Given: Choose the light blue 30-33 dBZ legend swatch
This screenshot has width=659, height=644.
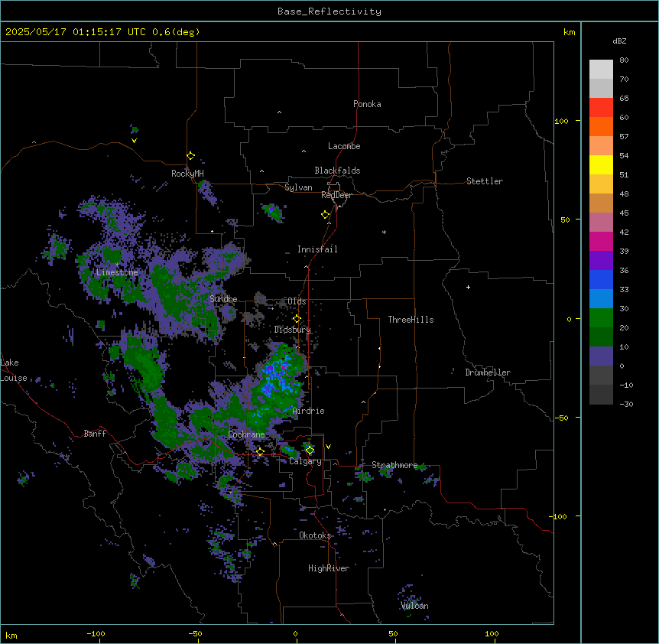Looking at the screenshot, I should 601,298.
